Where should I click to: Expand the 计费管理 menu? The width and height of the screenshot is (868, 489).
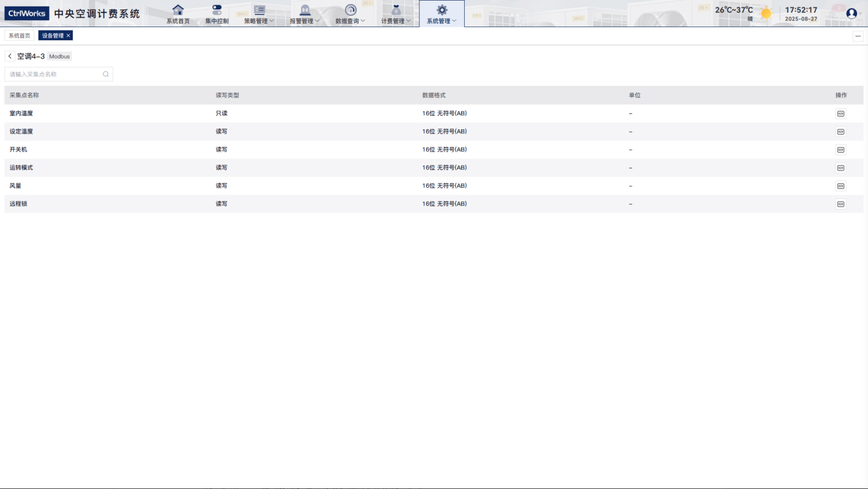[x=396, y=14]
